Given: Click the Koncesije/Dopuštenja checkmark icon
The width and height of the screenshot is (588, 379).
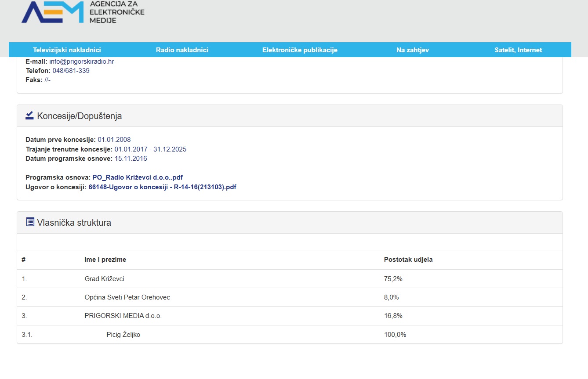Looking at the screenshot, I should [x=29, y=116].
